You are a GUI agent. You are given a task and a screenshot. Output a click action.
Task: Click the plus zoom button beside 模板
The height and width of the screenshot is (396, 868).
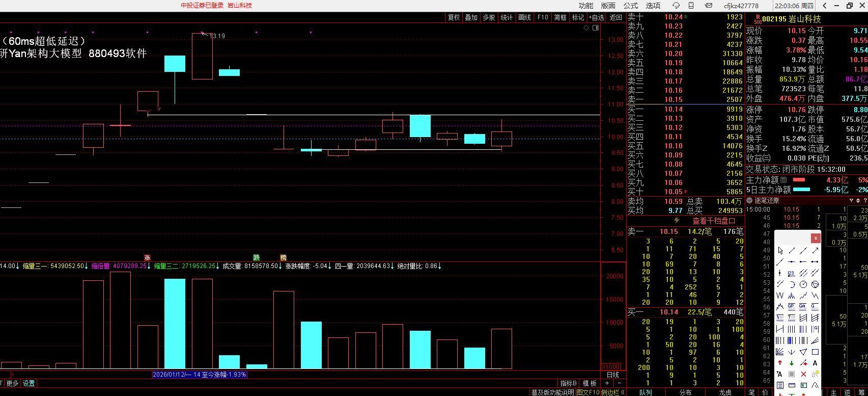[607, 383]
